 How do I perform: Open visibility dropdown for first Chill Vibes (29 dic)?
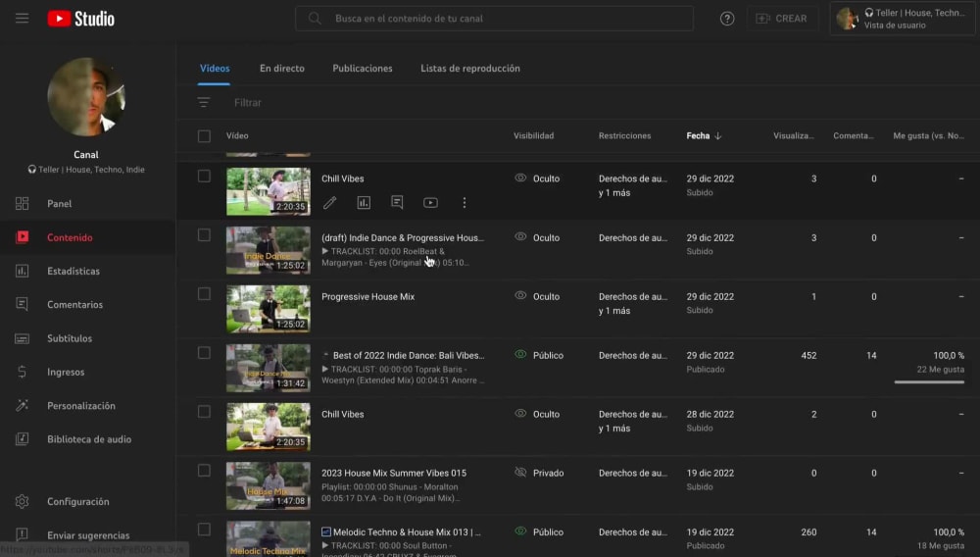[537, 178]
